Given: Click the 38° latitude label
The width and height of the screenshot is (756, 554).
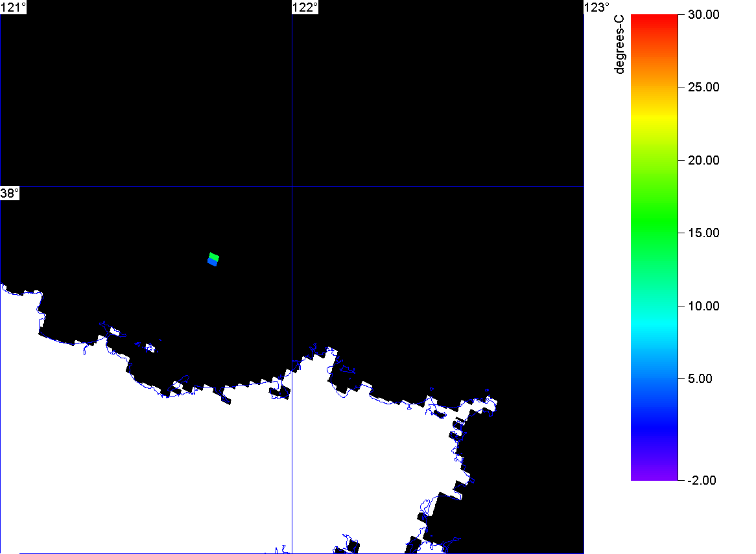Looking at the screenshot, I should pyautogui.click(x=10, y=193).
